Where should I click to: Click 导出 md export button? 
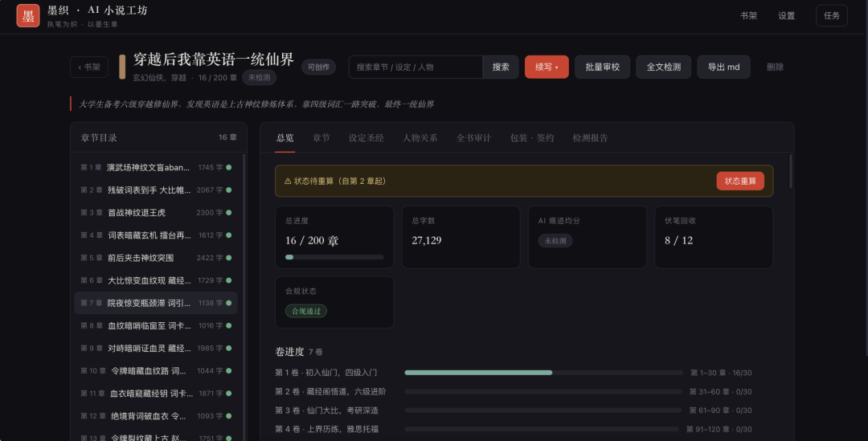[x=723, y=67]
